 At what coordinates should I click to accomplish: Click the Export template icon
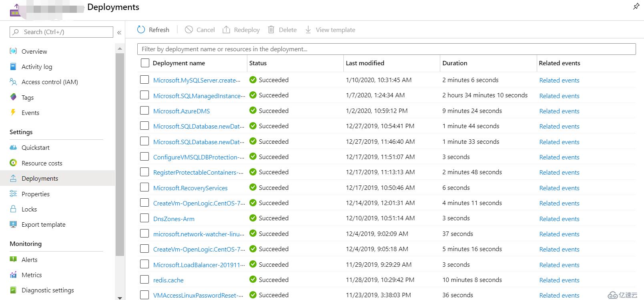pyautogui.click(x=13, y=224)
